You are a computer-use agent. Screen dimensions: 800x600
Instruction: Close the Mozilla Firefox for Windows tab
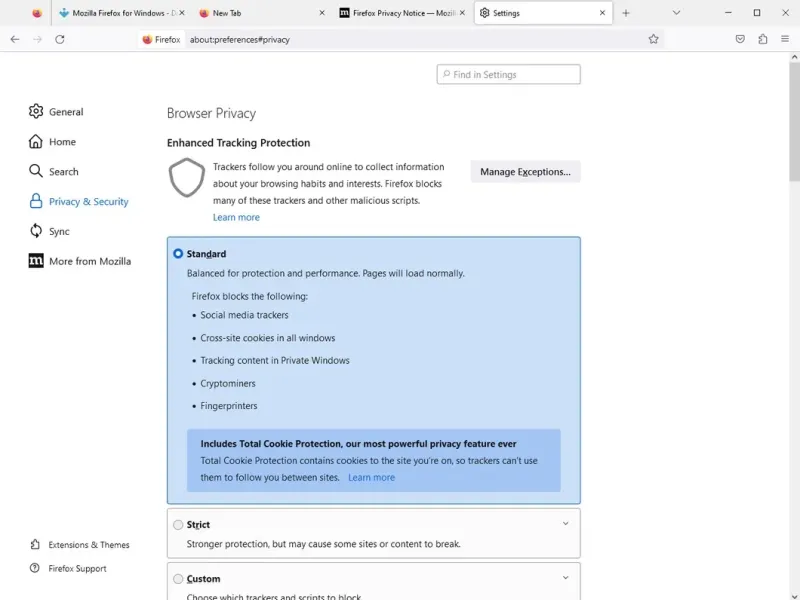point(182,13)
